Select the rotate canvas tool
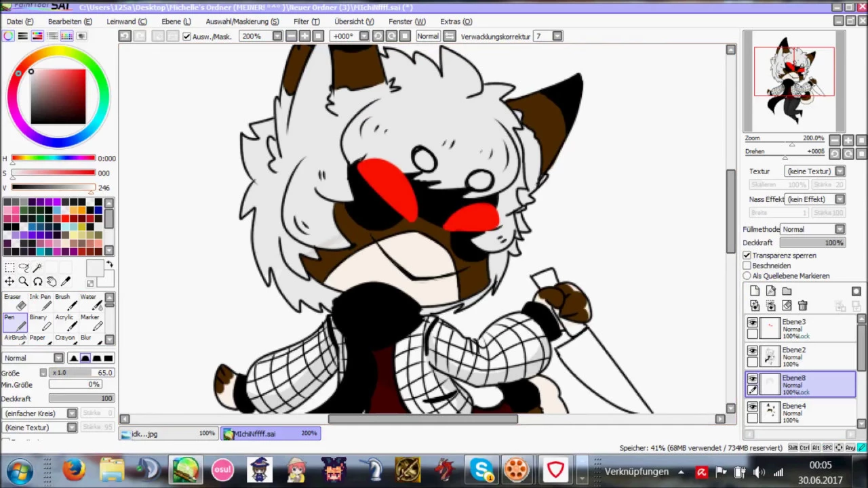 pos(37,281)
